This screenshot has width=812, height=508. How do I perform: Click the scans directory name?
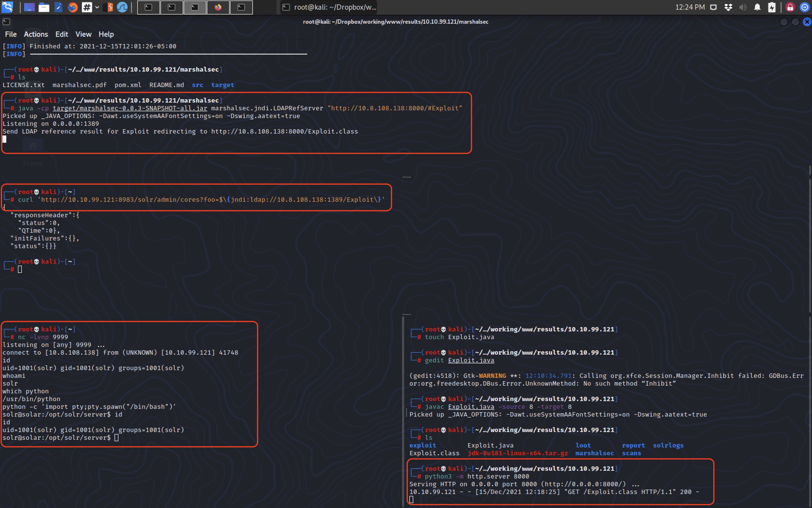tap(631, 453)
